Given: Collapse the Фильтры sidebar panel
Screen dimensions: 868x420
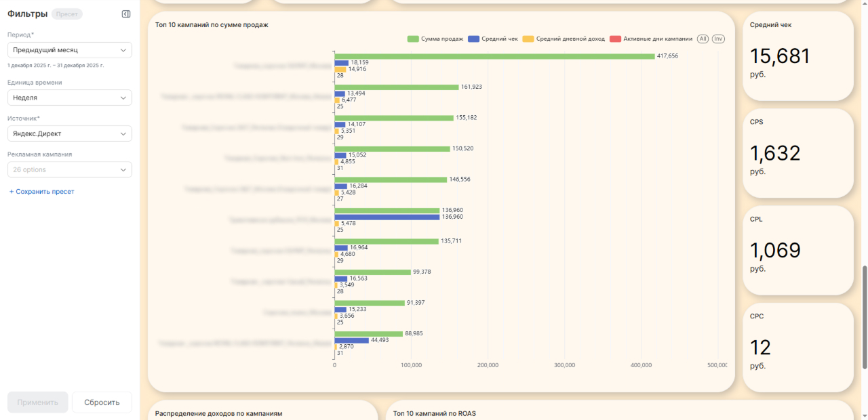Looking at the screenshot, I should click(x=126, y=14).
